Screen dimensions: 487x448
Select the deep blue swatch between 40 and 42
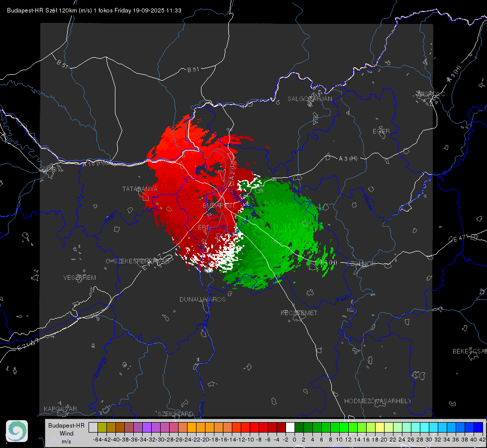coord(479,427)
